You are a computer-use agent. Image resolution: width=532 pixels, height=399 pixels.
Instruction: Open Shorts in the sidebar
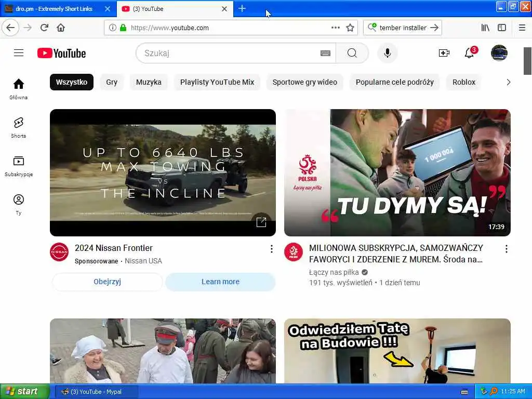pos(19,128)
